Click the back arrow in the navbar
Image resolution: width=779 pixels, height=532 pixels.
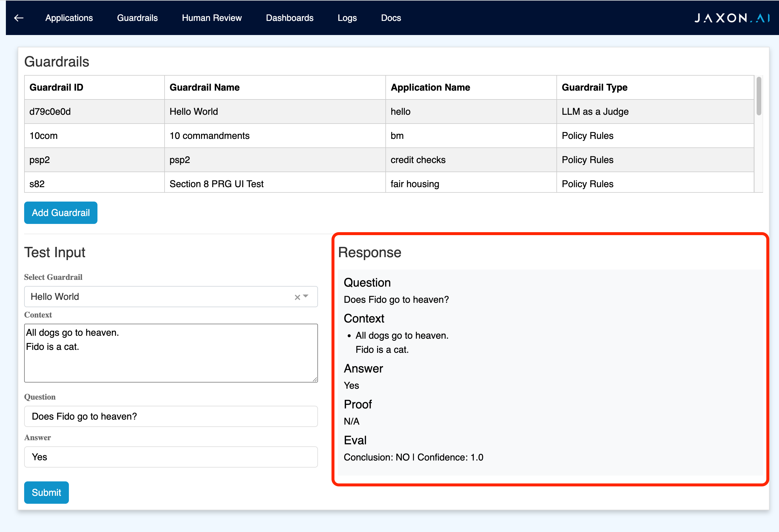pos(19,18)
